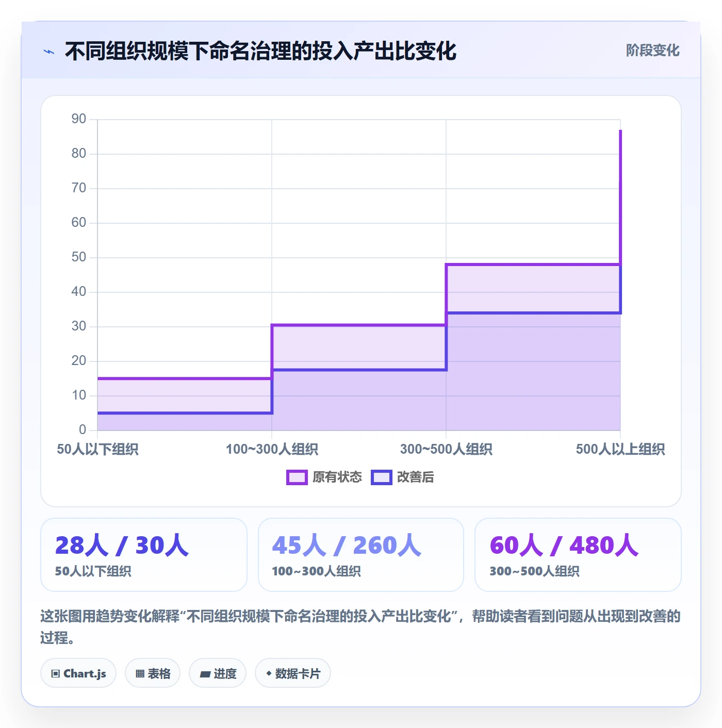Click the 50人以下组织 x-axis label
722x728 pixels.
pos(97,450)
